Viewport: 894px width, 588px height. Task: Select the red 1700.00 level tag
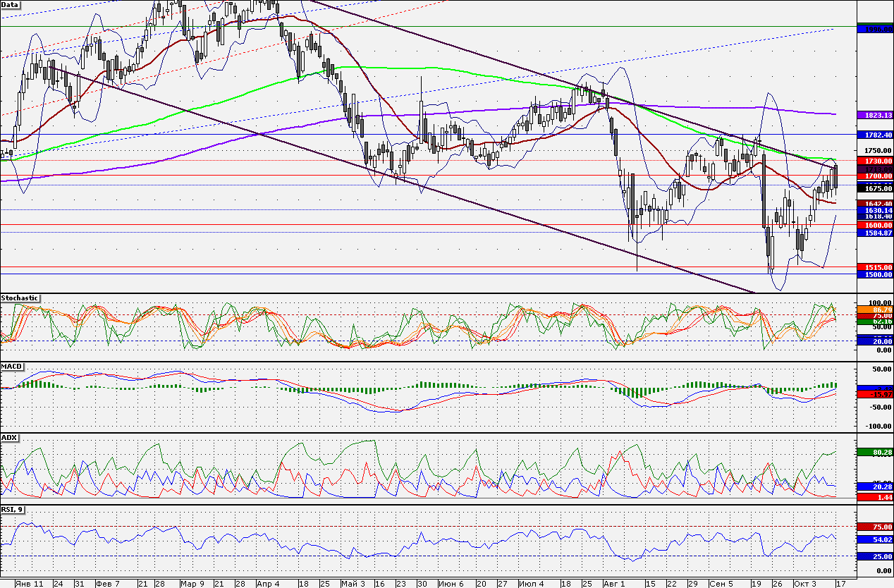(x=874, y=176)
